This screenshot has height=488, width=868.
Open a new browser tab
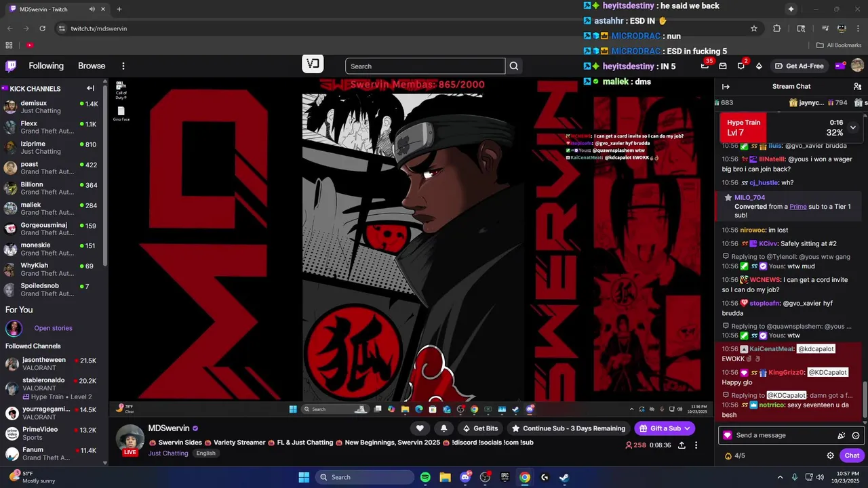pyautogui.click(x=119, y=9)
